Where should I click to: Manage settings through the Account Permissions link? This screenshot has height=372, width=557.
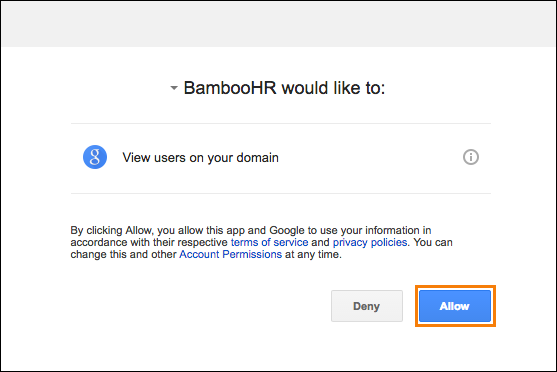231,254
